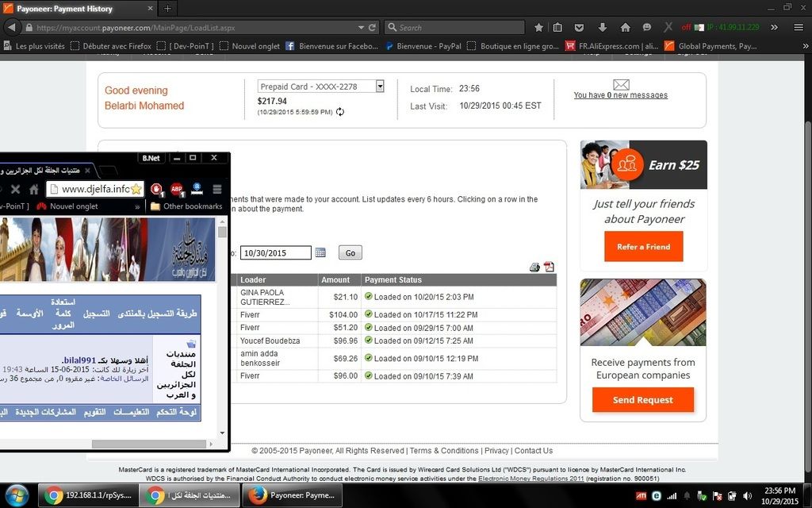Open 'FR.AliExpress.com' bookmark
Image resolution: width=812 pixels, height=508 pixels.
(612, 46)
